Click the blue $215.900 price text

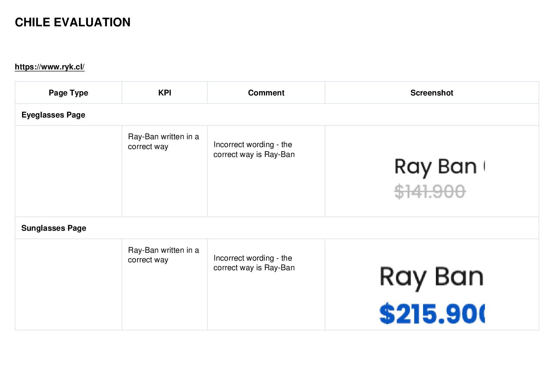click(432, 314)
